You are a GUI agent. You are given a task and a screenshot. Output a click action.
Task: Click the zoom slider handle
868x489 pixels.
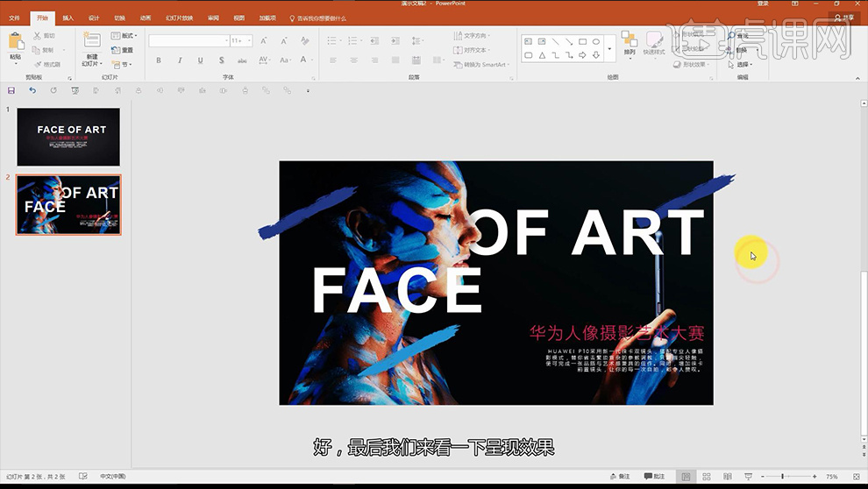click(782, 476)
